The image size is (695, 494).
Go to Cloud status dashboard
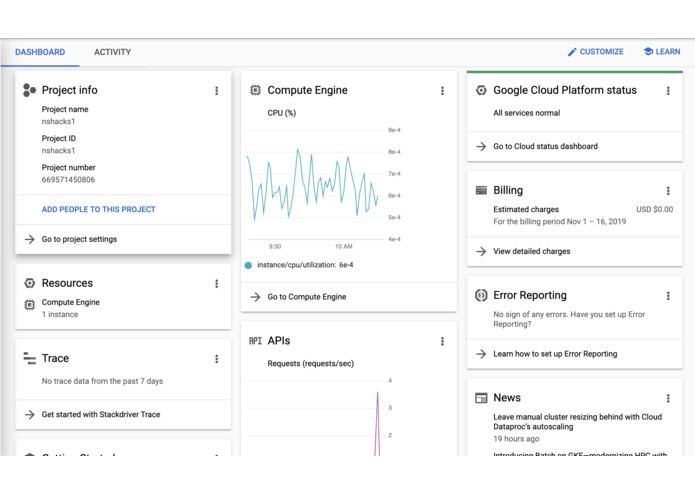click(545, 146)
